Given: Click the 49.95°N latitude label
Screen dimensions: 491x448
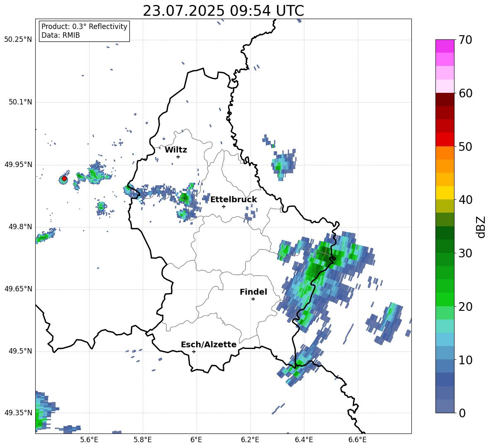Looking at the screenshot, I should pos(18,165).
